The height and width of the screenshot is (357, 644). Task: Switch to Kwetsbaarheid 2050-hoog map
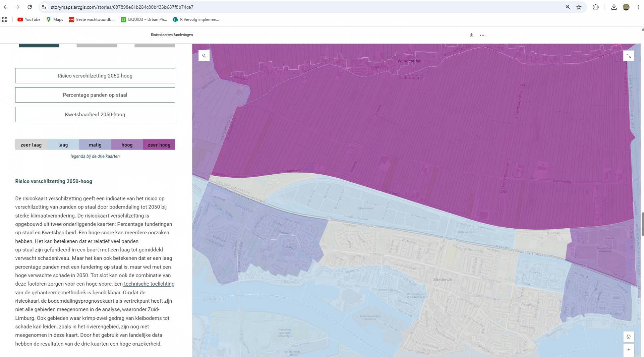point(95,115)
